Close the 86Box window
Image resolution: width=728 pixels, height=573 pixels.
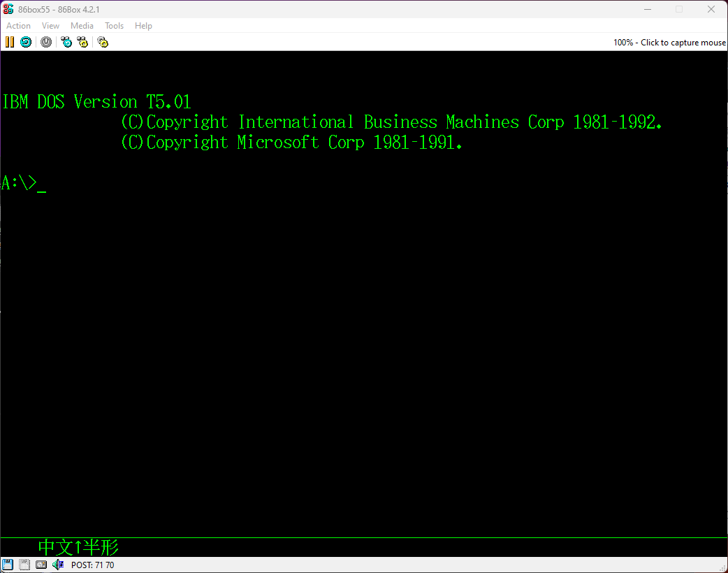pyautogui.click(x=711, y=9)
